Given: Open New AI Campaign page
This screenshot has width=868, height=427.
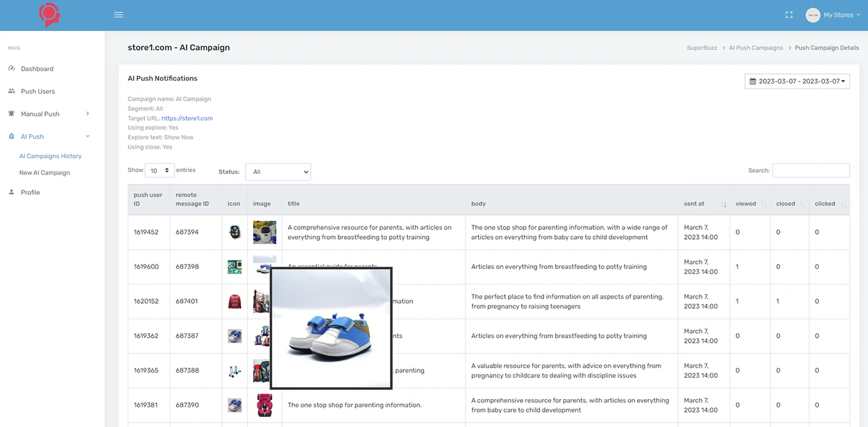Looking at the screenshot, I should 44,173.
